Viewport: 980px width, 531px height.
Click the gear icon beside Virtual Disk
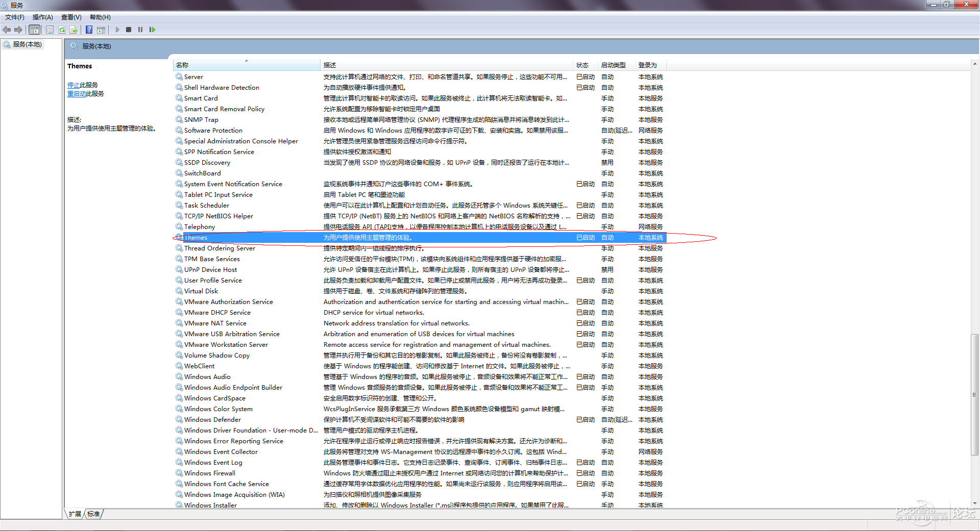pyautogui.click(x=179, y=291)
